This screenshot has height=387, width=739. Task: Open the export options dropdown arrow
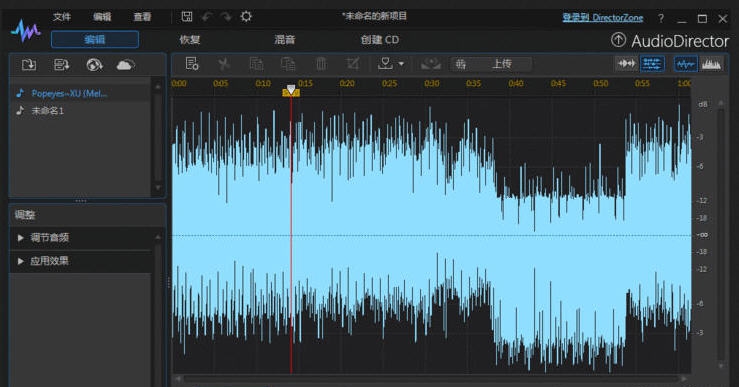click(x=401, y=64)
